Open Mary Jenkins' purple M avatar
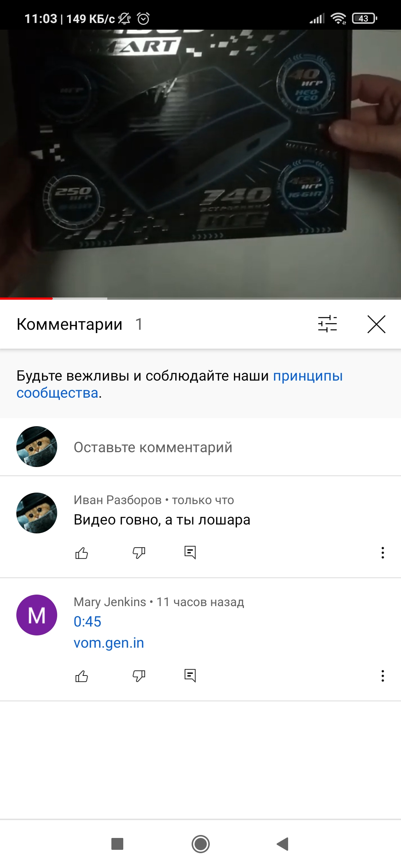This screenshot has width=401, height=868. (x=37, y=615)
